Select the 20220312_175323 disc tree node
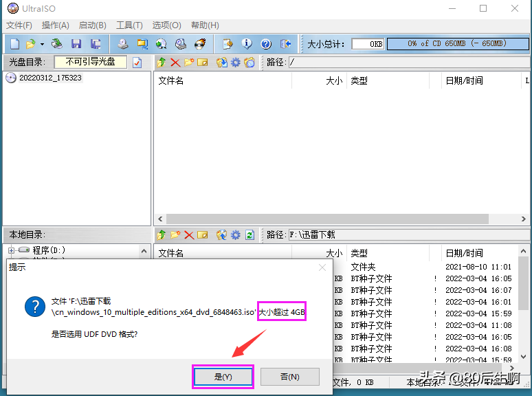The height and width of the screenshot is (396, 532). point(50,78)
